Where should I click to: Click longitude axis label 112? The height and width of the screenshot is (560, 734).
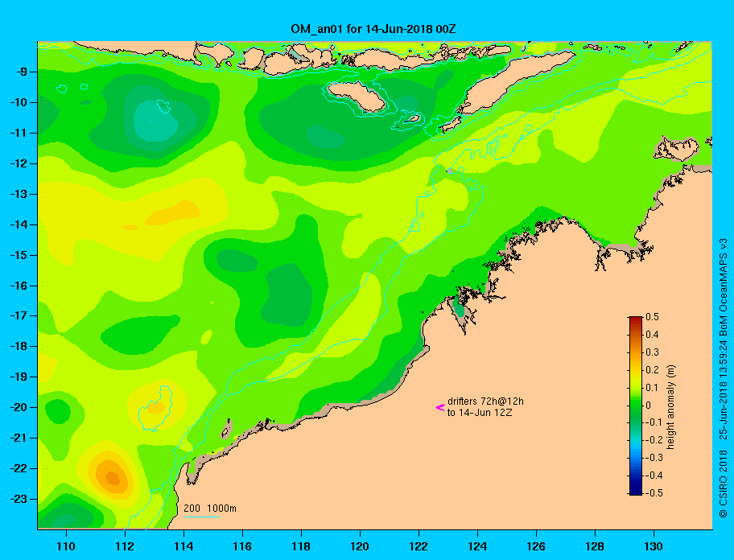click(125, 546)
